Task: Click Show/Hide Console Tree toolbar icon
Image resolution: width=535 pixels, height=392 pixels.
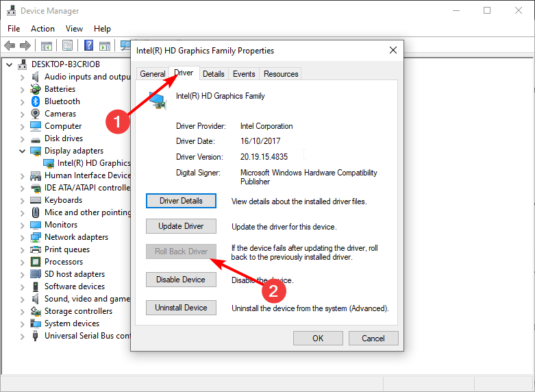Action: [47, 45]
